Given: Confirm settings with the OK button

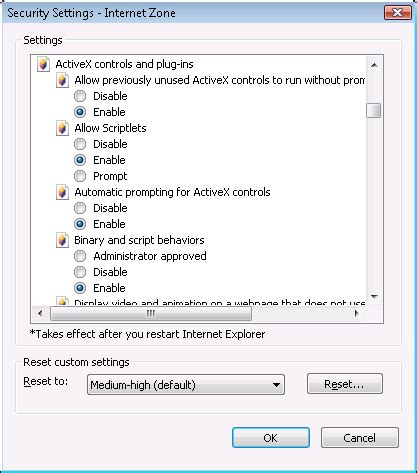Looking at the screenshot, I should pos(271,438).
